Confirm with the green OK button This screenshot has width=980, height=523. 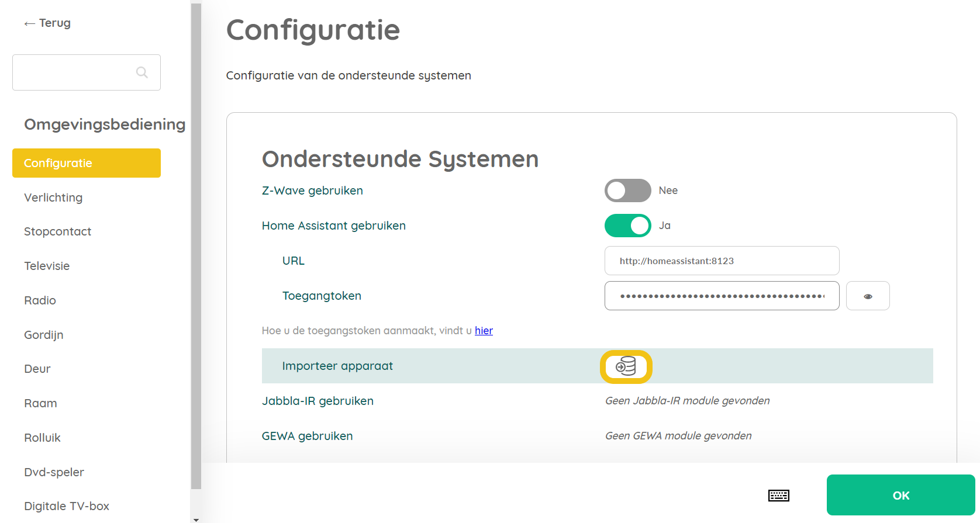[900, 495]
